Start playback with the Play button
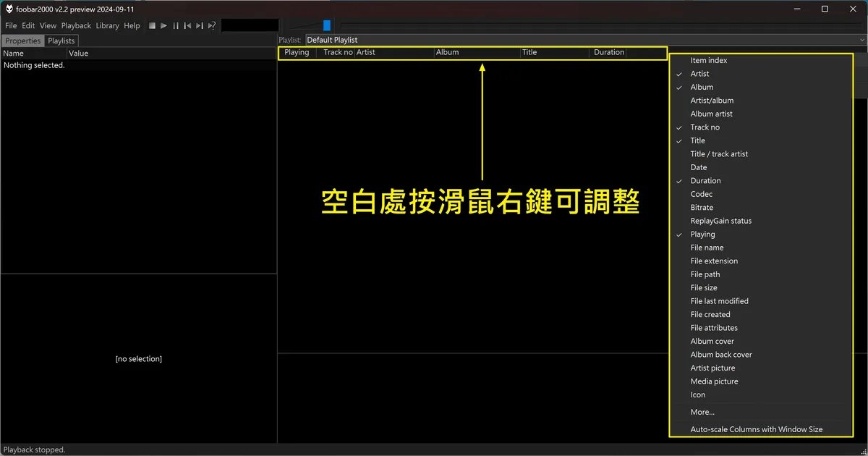Viewport: 868px width, 456px height. coord(164,25)
